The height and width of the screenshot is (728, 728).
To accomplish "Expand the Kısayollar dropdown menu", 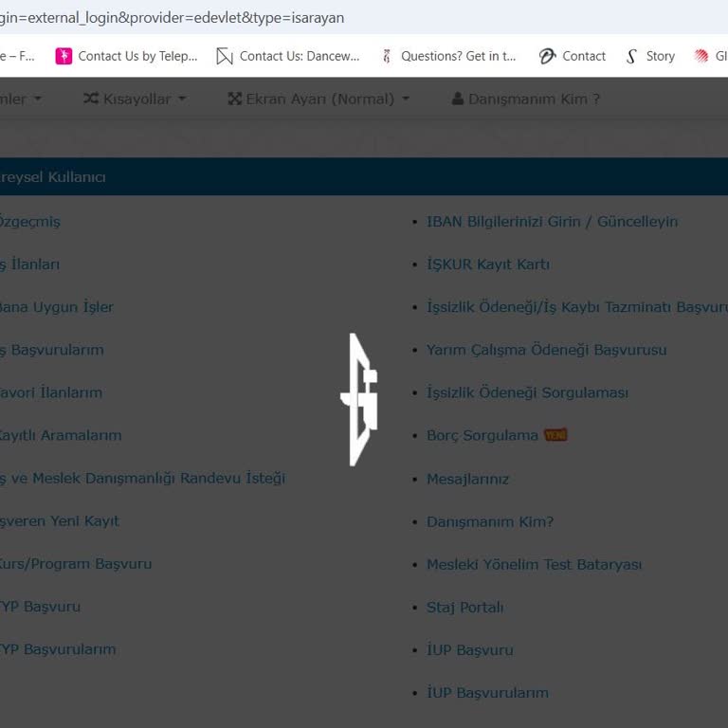I will click(136, 99).
